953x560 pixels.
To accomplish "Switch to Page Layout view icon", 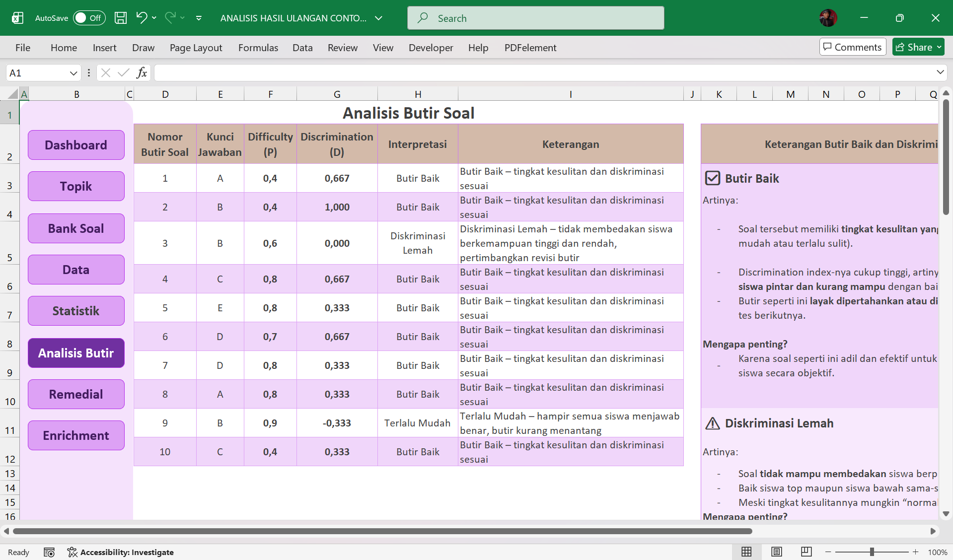I will [x=777, y=552].
